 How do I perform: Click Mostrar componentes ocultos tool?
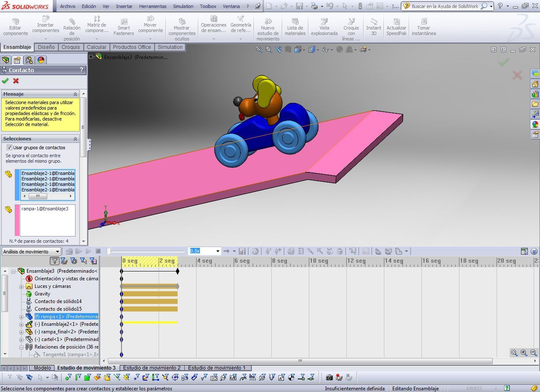182,30
